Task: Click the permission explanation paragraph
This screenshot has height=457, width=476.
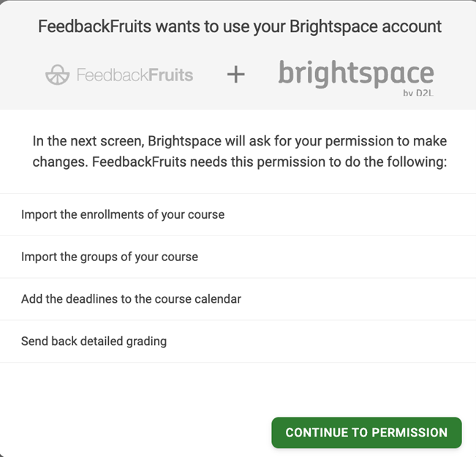Action: (239, 151)
